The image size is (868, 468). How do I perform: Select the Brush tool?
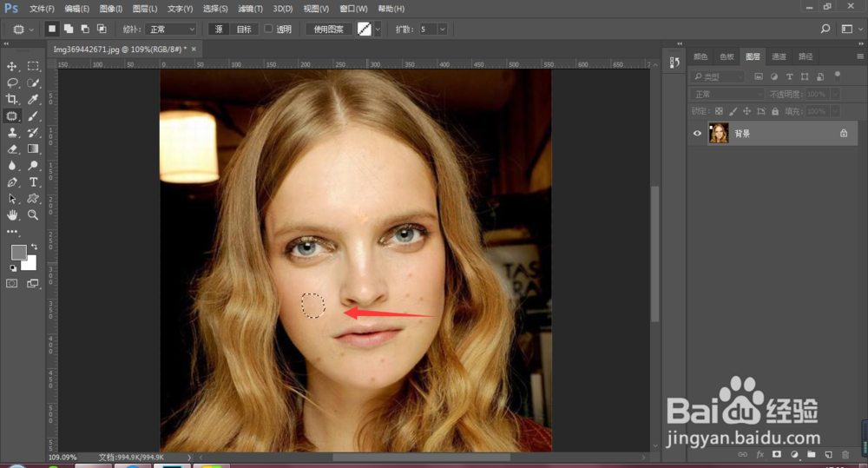pyautogui.click(x=33, y=115)
